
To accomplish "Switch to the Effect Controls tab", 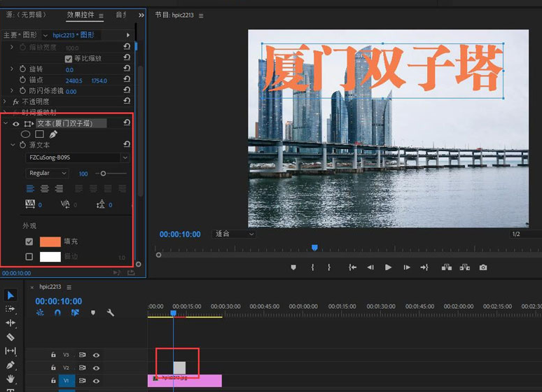I will 81,15.
